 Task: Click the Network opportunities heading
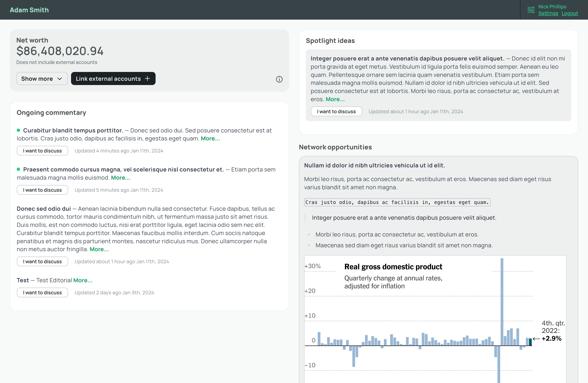pos(335,147)
